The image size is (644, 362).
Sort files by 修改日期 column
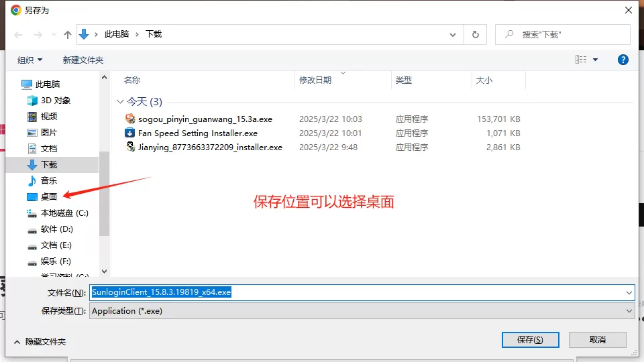[315, 80]
